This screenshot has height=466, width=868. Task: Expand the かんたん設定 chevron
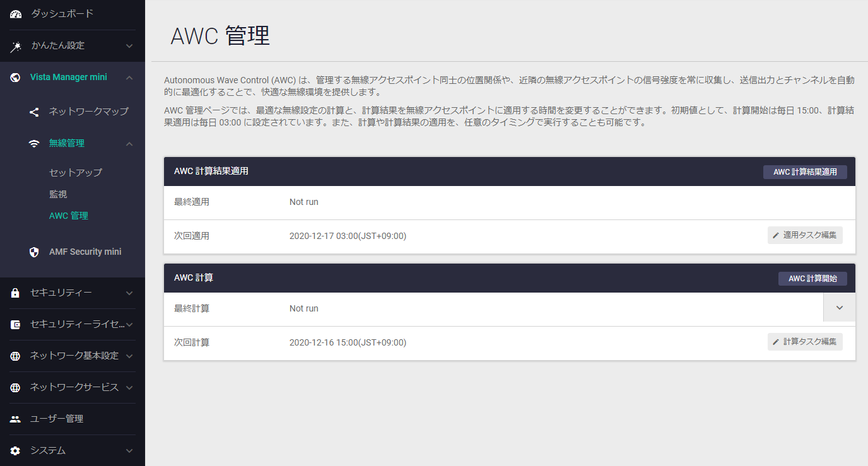pyautogui.click(x=129, y=46)
